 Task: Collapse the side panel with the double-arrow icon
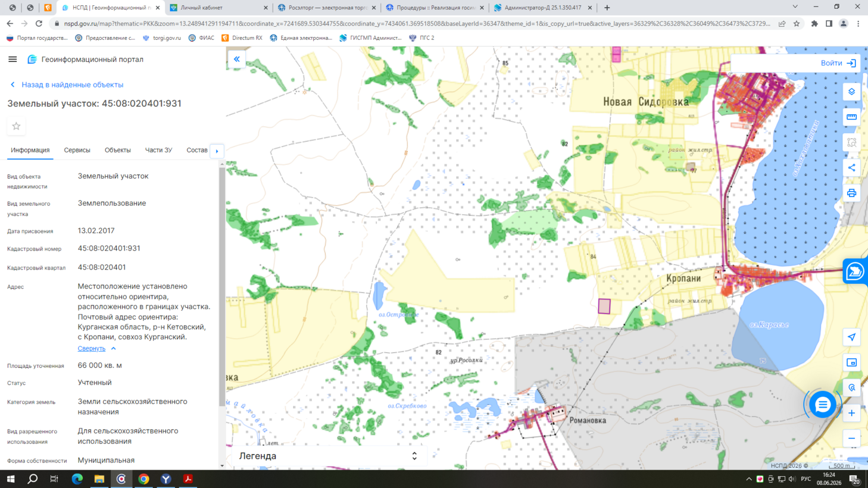[237, 59]
